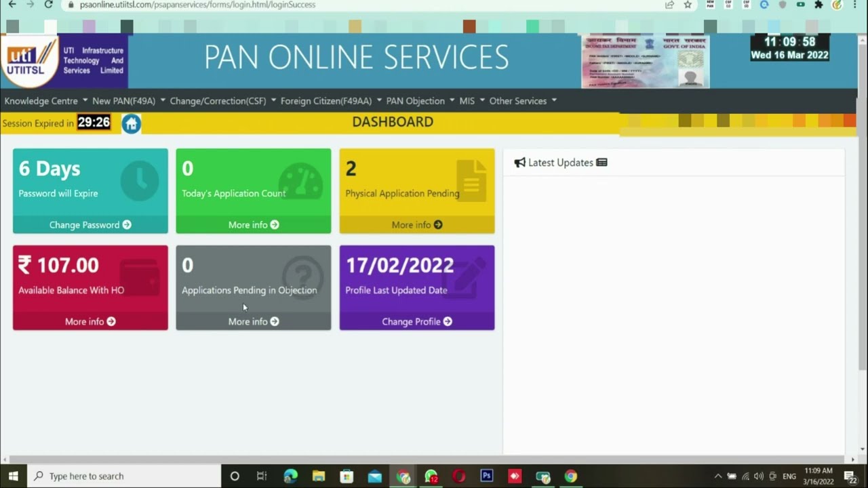Click the session expiry countdown timer
This screenshot has height=488, width=868.
tap(94, 123)
